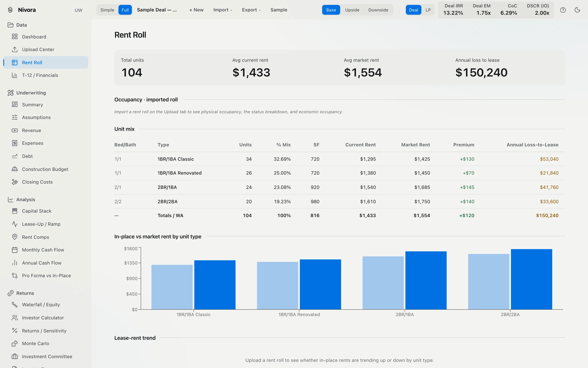The width and height of the screenshot is (588, 368).
Task: Open the Summary page
Action: (x=46, y=105)
